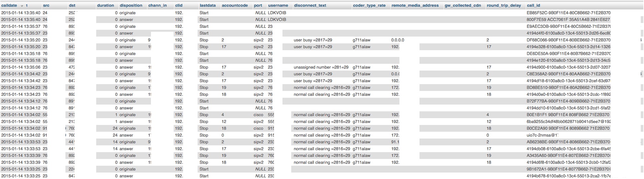The image size is (644, 179).
Task: Click the coder_type_rate column header
Action: coord(369,6)
